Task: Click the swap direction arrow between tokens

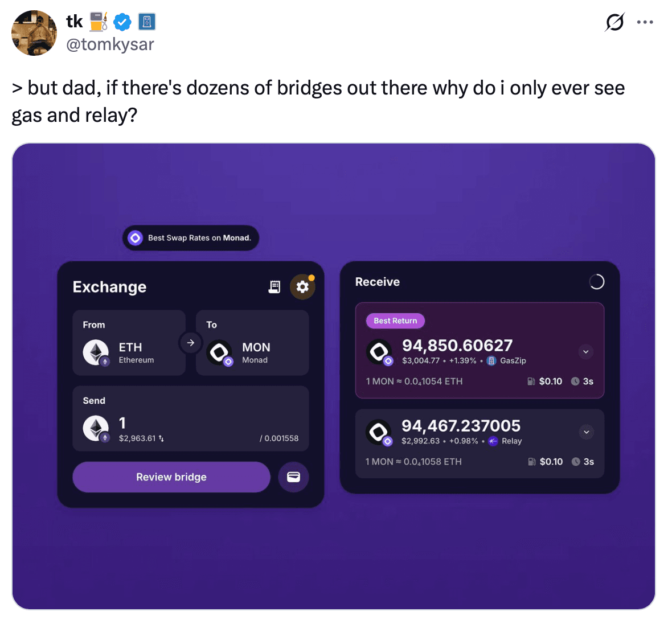Action: (x=191, y=343)
